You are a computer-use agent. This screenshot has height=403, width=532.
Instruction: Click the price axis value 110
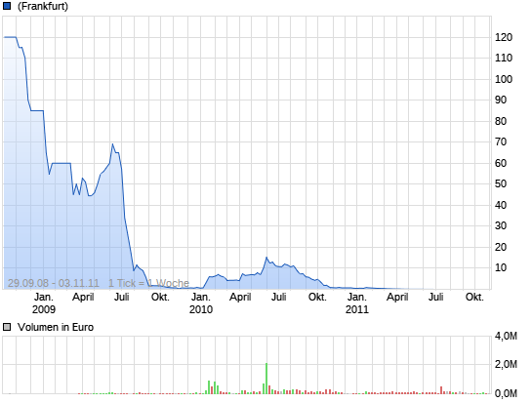coord(504,58)
